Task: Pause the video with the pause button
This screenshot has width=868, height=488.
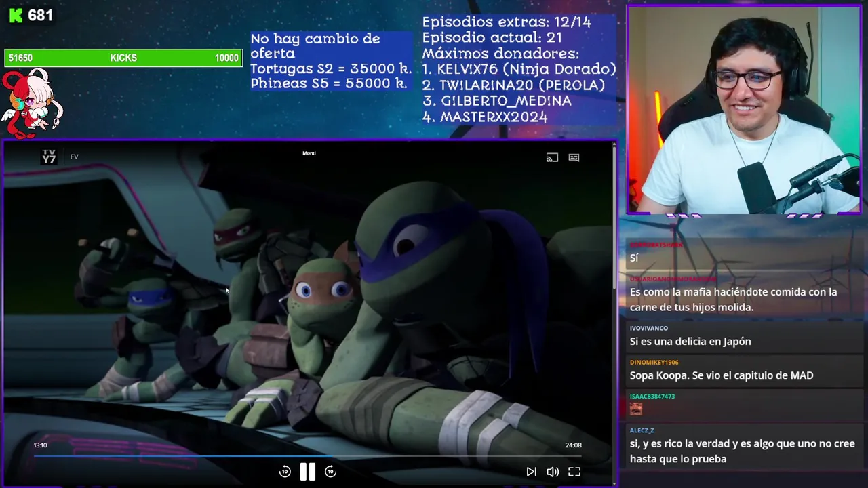Action: pyautogui.click(x=307, y=472)
